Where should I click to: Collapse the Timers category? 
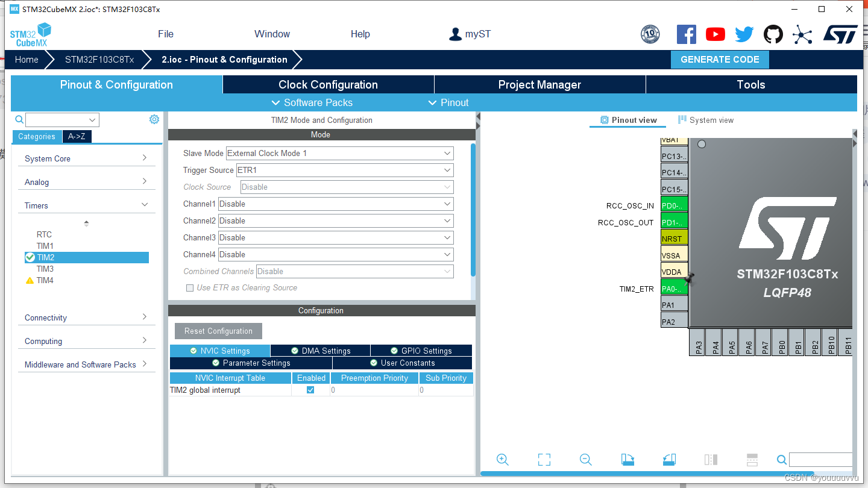[86, 205]
